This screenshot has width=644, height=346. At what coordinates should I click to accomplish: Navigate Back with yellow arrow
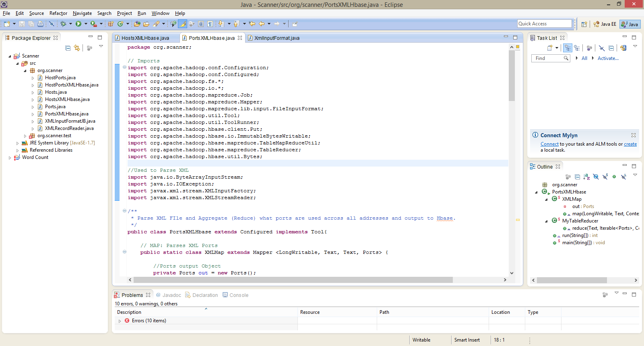(262, 24)
